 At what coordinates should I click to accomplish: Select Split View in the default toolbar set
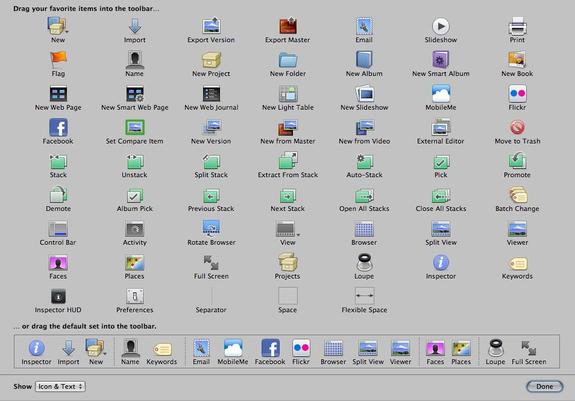pyautogui.click(x=368, y=352)
